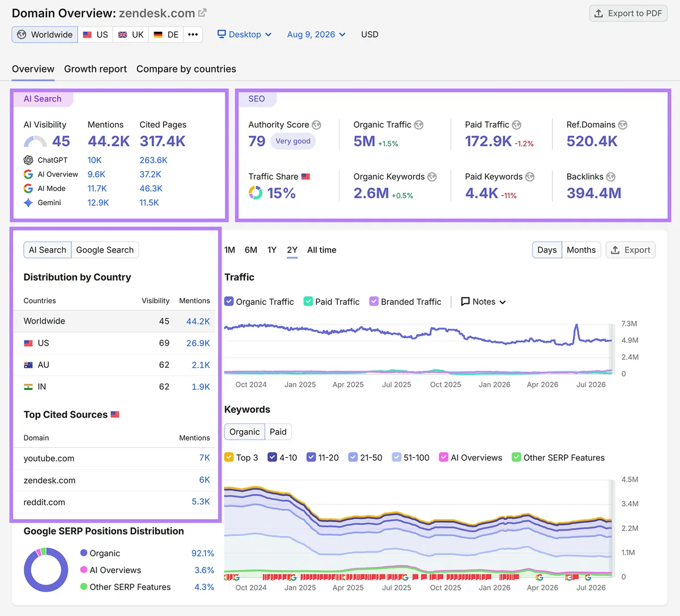Click the Worldwide globe icon
Screen dimensions: 680x616
tap(22, 35)
